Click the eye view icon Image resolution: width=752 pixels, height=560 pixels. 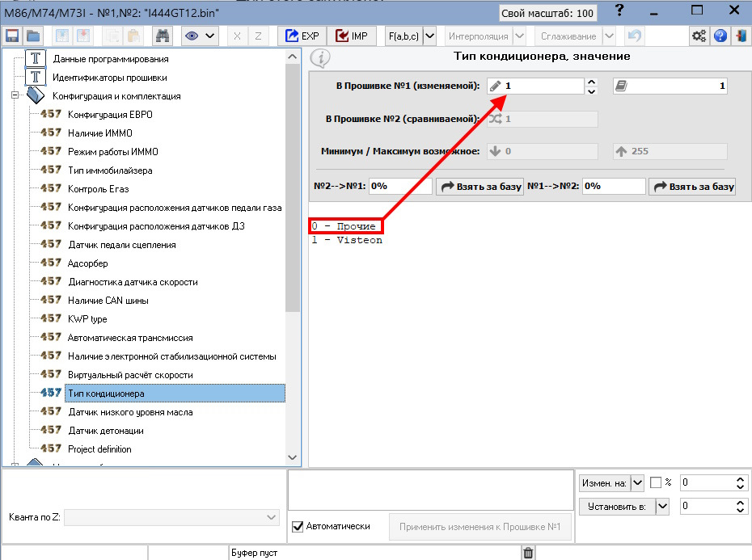click(x=192, y=36)
